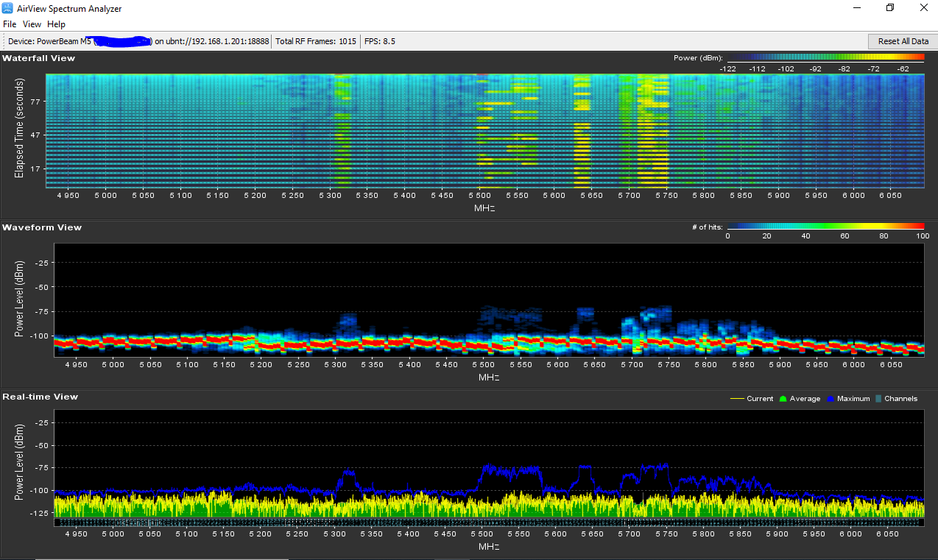Image resolution: width=938 pixels, height=560 pixels.
Task: Click the green Average legend dot
Action: point(783,399)
